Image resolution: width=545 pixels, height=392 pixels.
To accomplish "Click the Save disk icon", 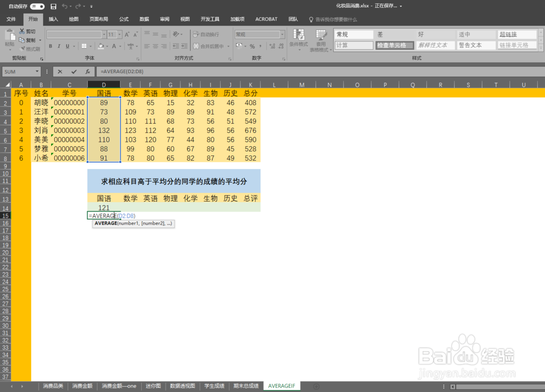I will [53, 6].
